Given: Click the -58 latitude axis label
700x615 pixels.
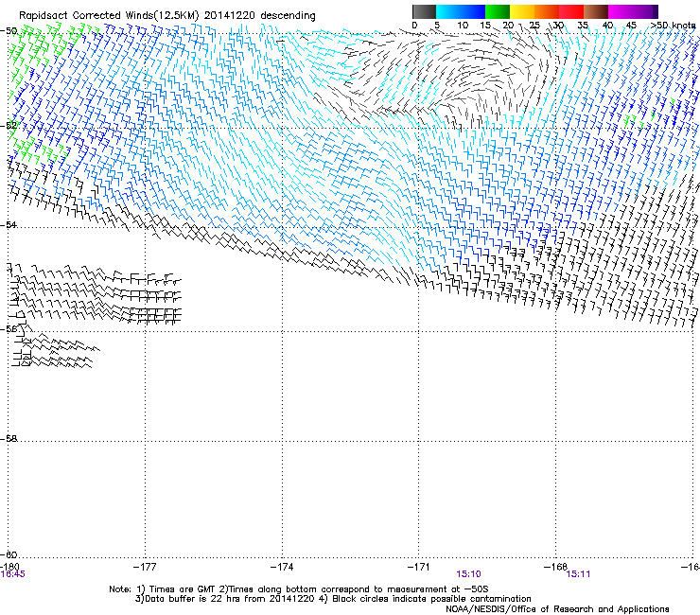Looking at the screenshot, I should [x=9, y=439].
